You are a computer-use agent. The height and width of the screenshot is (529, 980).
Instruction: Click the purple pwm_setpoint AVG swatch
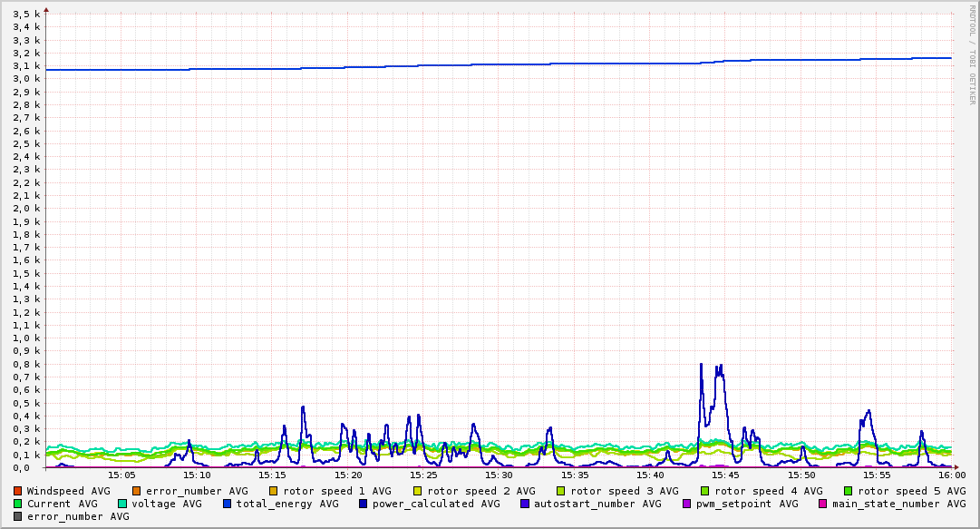pyautogui.click(x=687, y=504)
